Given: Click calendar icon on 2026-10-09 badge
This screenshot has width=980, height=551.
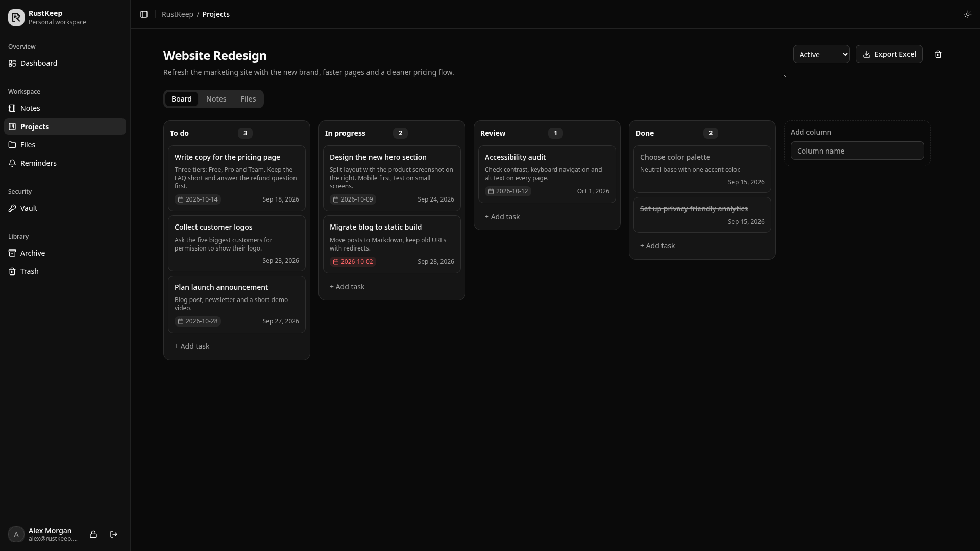Looking at the screenshot, I should pyautogui.click(x=336, y=199).
